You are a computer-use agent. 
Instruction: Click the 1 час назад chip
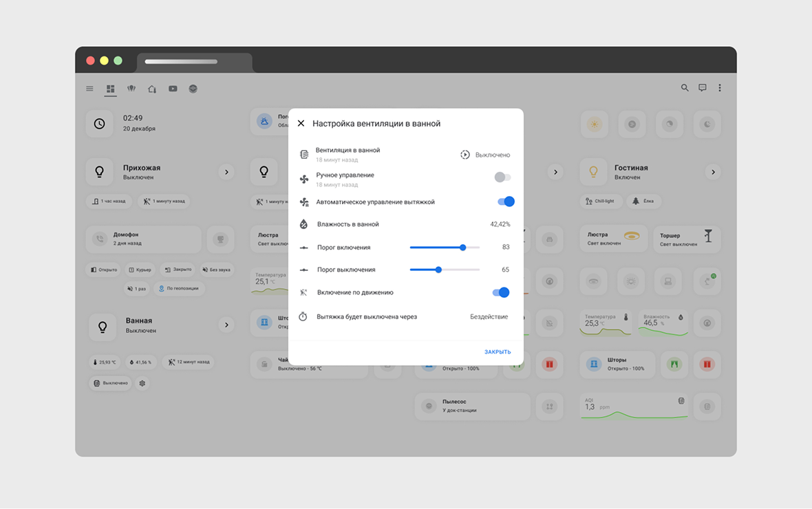[x=109, y=201]
